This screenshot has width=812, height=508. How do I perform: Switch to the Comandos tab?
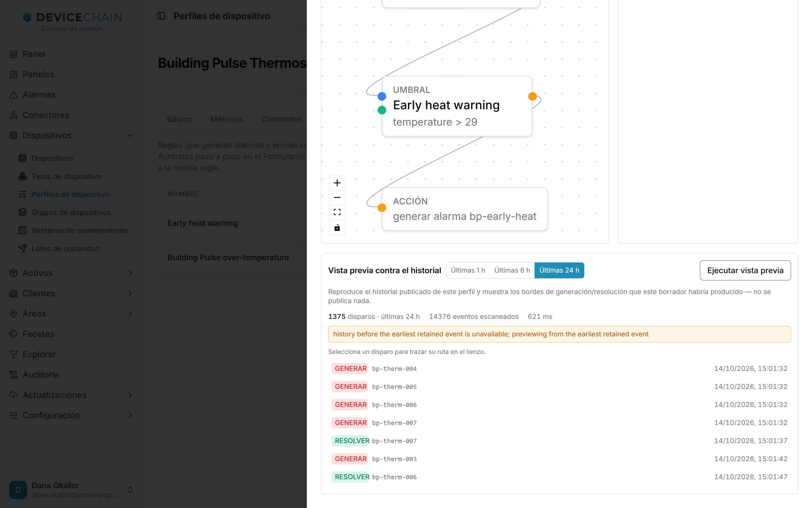pyautogui.click(x=281, y=119)
